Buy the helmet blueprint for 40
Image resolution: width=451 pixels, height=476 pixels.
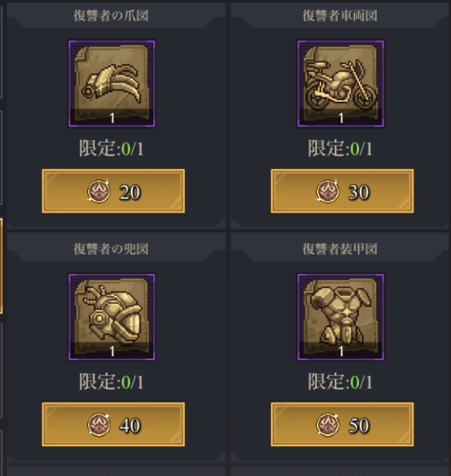[113, 424]
